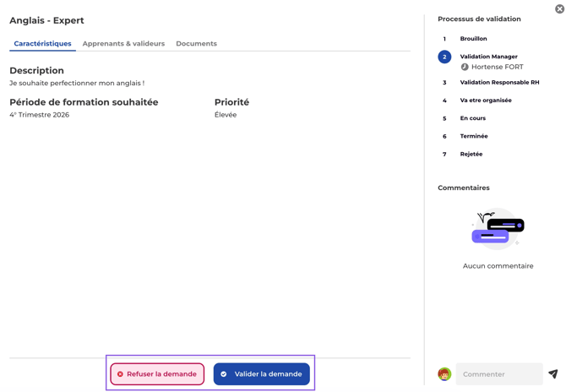Select the Brouillon step

coord(473,39)
